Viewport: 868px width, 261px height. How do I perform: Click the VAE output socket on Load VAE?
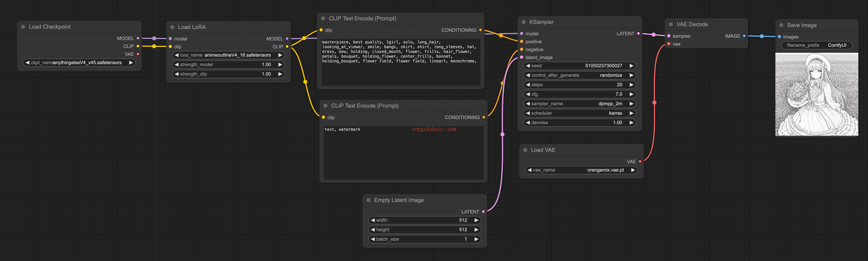640,161
